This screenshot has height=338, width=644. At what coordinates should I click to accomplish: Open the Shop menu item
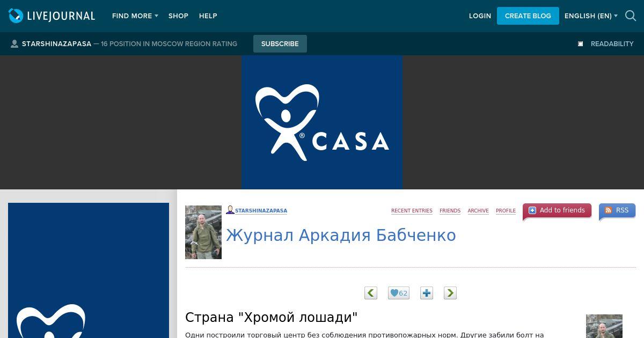178,16
